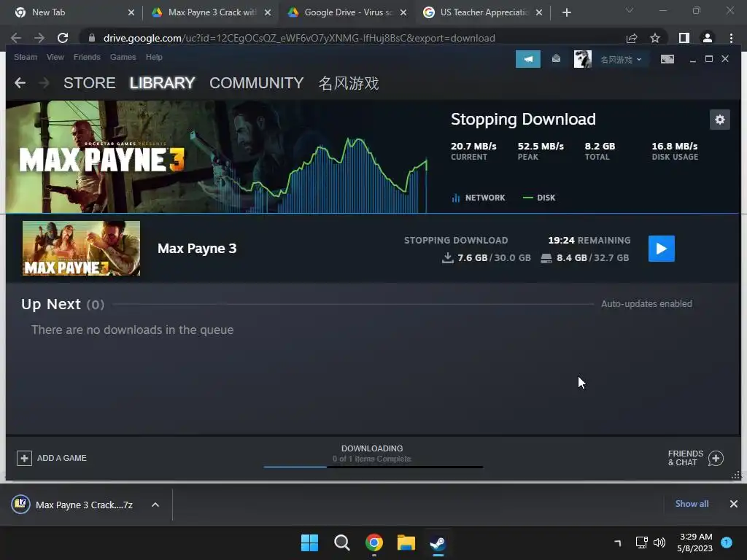Open File Explorer from taskbar
747x560 pixels.
click(x=406, y=542)
